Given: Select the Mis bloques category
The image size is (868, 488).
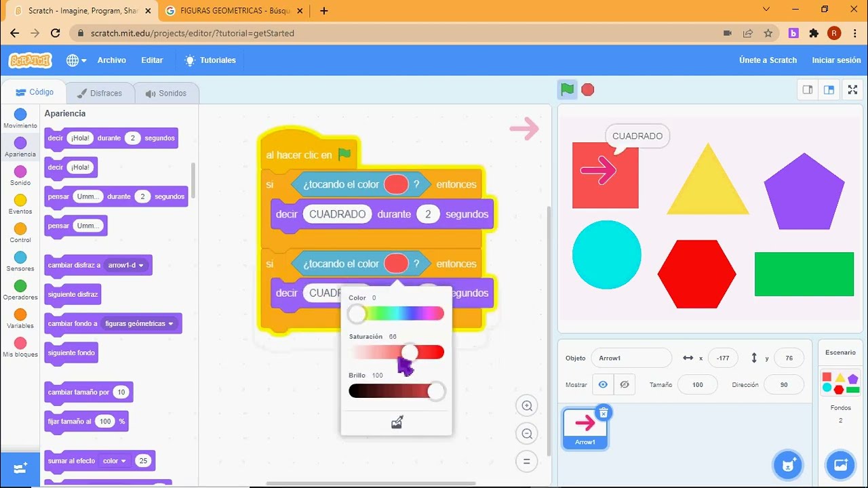Looking at the screenshot, I should tap(20, 347).
